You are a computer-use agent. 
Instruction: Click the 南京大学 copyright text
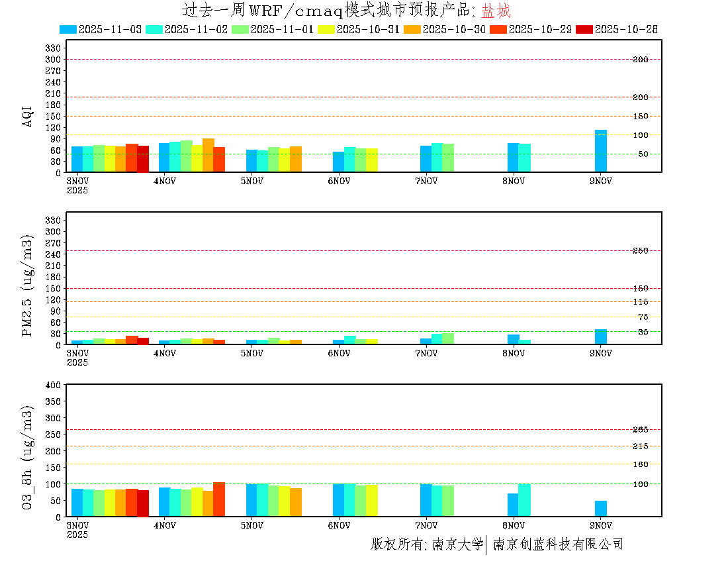tap(457, 544)
